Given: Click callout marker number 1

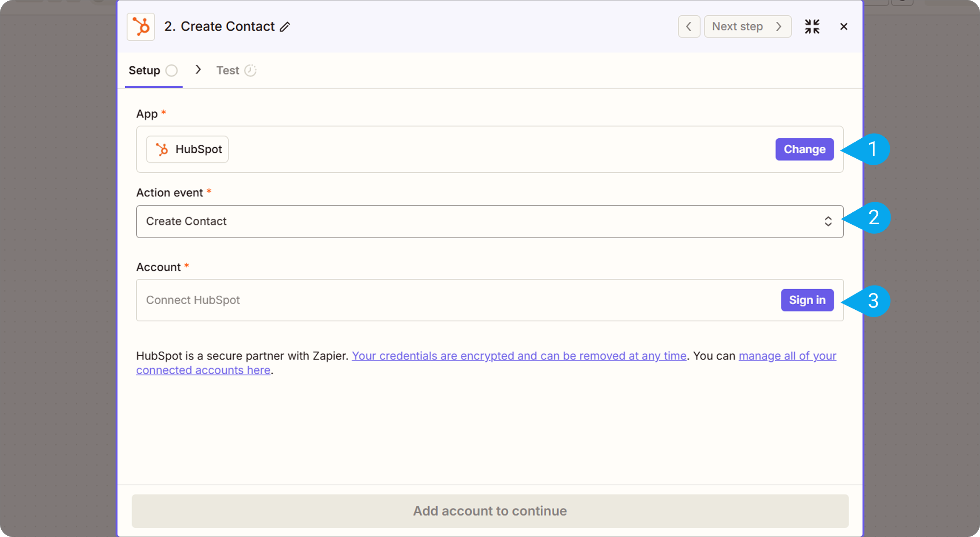Looking at the screenshot, I should 872,149.
